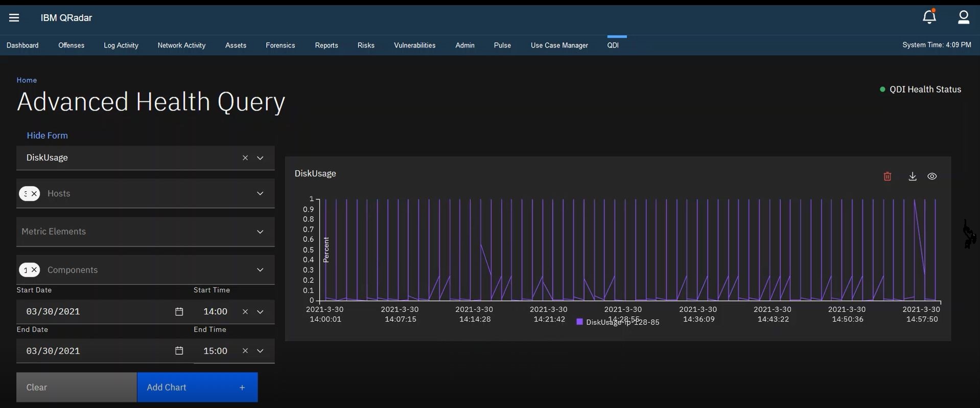This screenshot has height=408, width=980.
Task: Toggle the DiskUsage-ip-128-85 legend swatch
Action: point(580,323)
